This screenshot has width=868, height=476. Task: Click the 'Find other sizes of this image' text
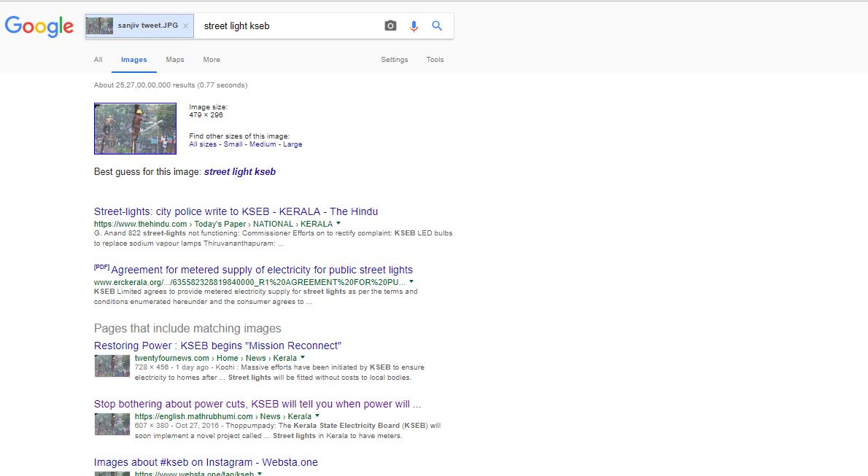pyautogui.click(x=239, y=136)
